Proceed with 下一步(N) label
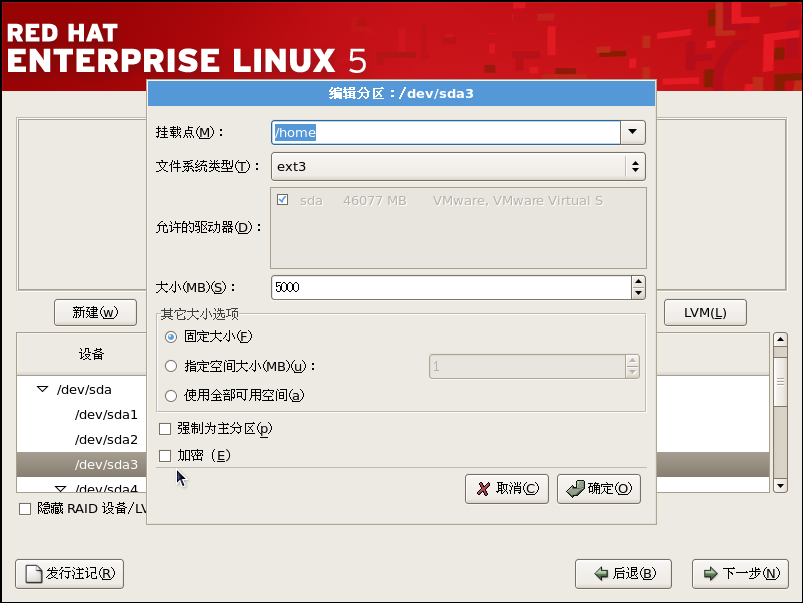The image size is (803, 603). [x=751, y=573]
